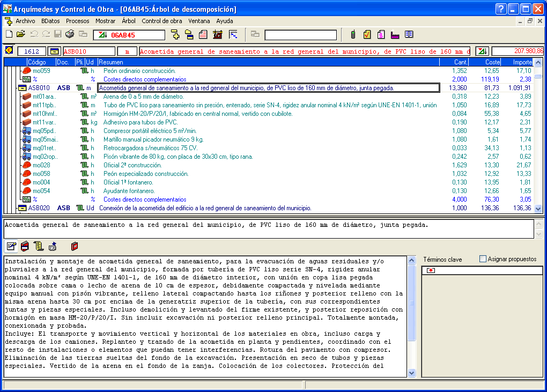Open the BDatos menu
The height and width of the screenshot is (392, 547).
(x=50, y=21)
